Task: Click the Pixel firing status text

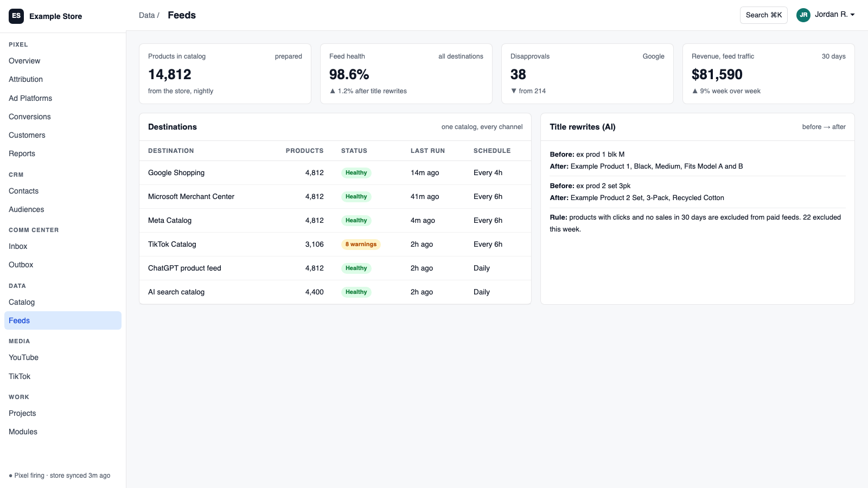Action: (60, 476)
